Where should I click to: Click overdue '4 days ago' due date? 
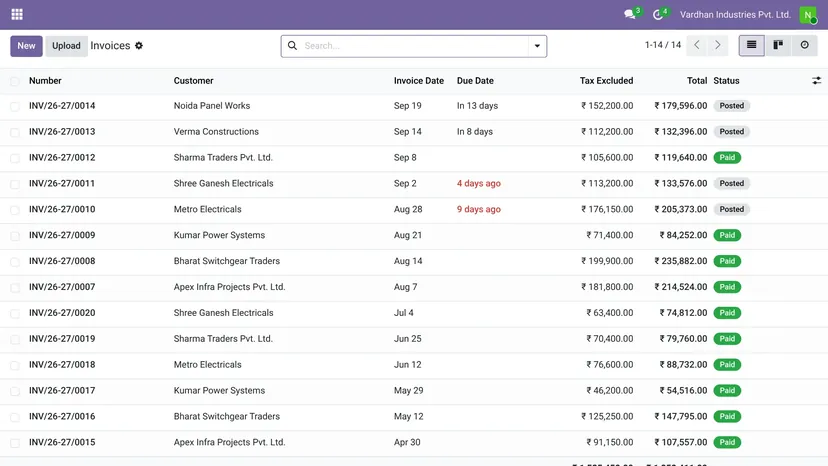(478, 183)
